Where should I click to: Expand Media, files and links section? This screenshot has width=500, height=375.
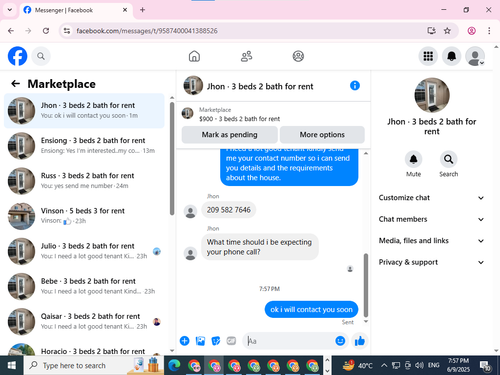point(432,241)
